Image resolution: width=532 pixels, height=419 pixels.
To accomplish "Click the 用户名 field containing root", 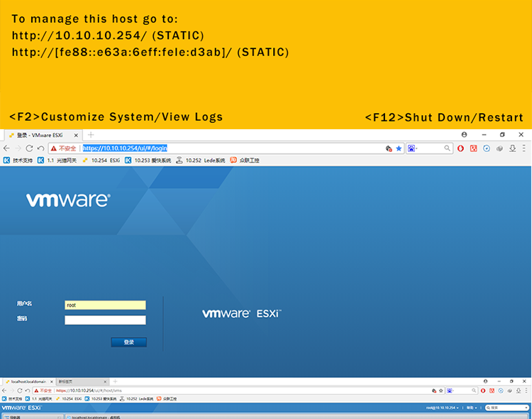I will tap(105, 305).
